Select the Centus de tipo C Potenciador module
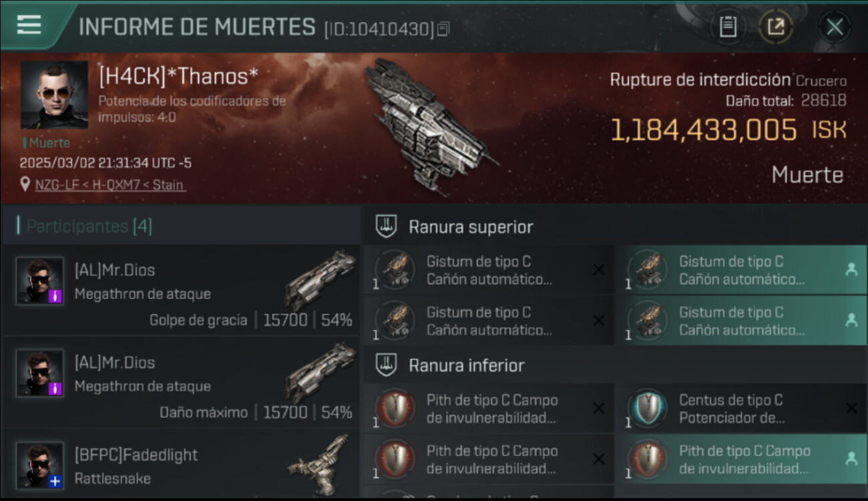Viewport: 868px width, 501px height. (741, 409)
